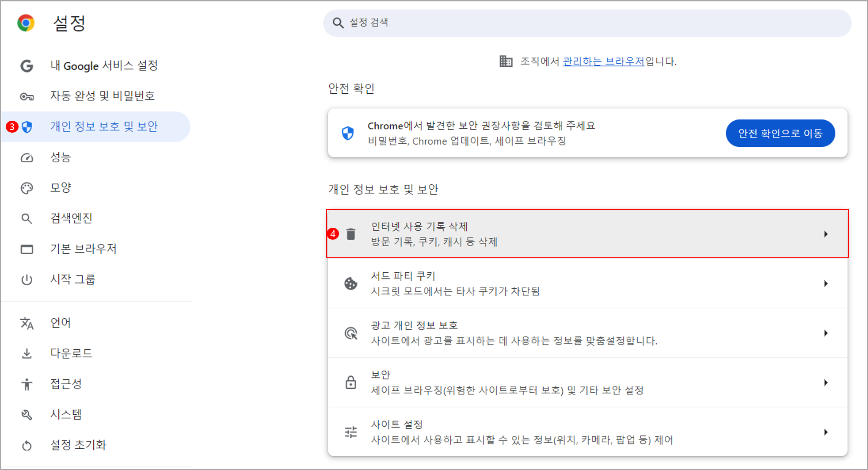Click the speedometer icon next to 성능

point(27,157)
